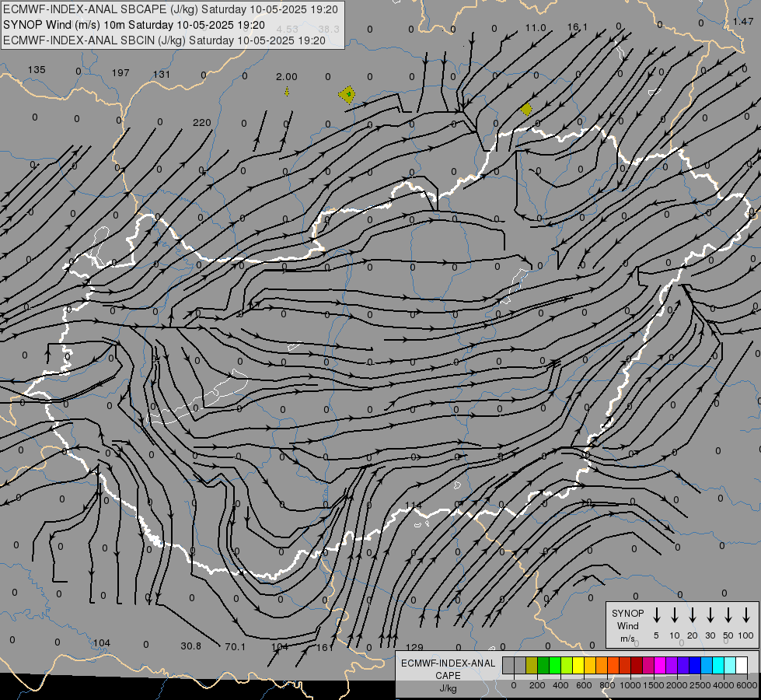The width and height of the screenshot is (761, 700).
Task: Click the '161' CAPE value on map
Action: click(325, 648)
